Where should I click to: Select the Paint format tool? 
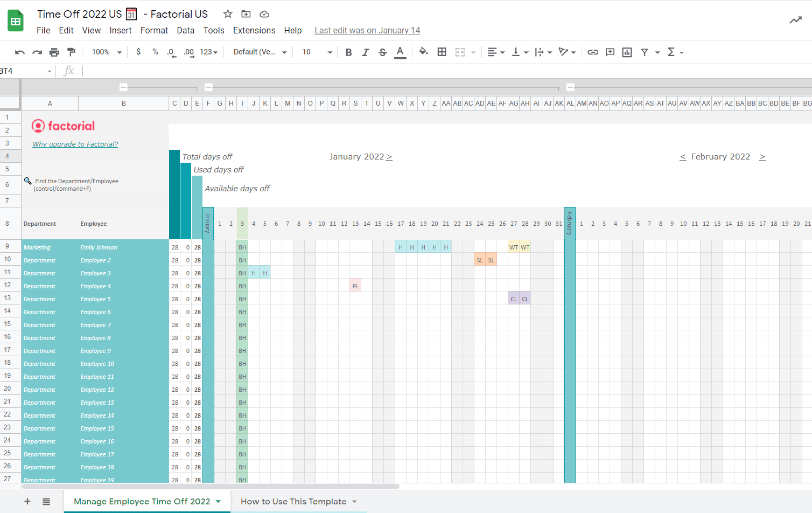[x=72, y=52]
